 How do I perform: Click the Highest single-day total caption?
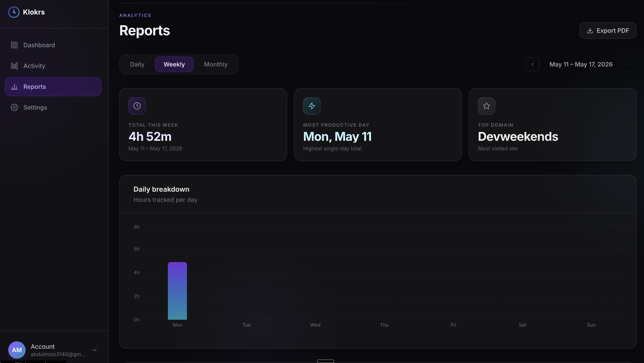coord(332,149)
